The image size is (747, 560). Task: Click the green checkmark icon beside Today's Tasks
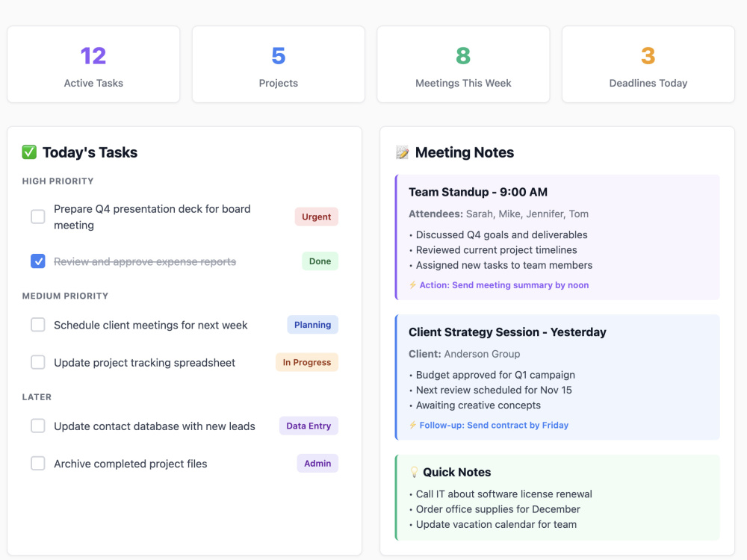click(x=29, y=152)
